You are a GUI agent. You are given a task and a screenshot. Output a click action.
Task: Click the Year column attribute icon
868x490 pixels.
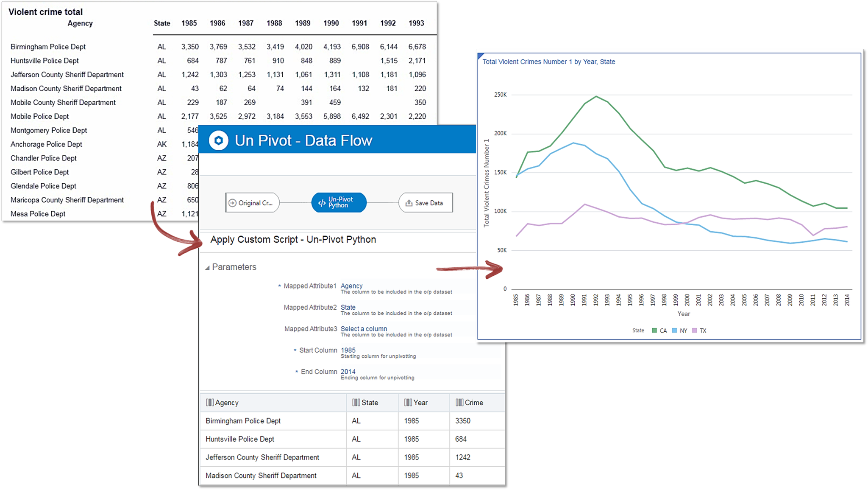[x=408, y=402]
